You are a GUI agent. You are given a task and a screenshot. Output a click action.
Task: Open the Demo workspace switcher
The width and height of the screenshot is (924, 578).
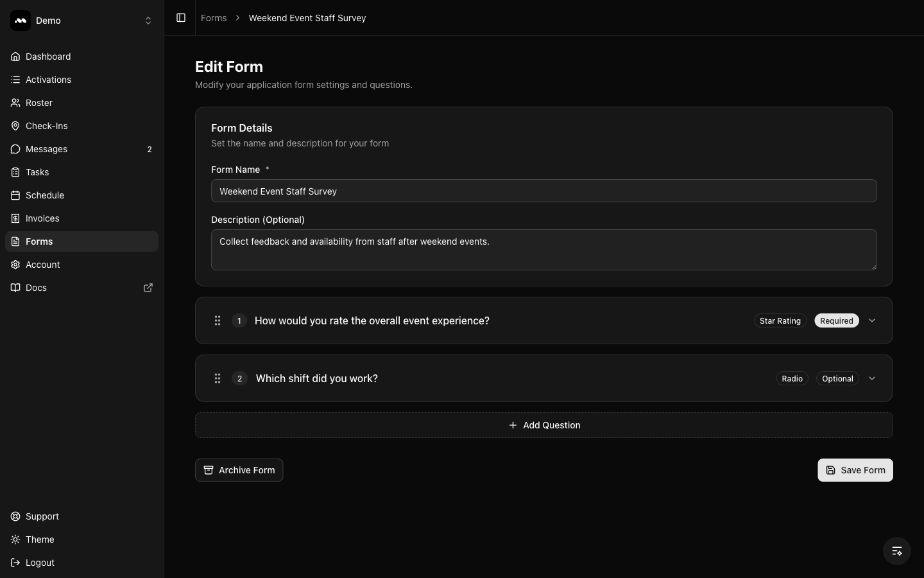coord(148,20)
